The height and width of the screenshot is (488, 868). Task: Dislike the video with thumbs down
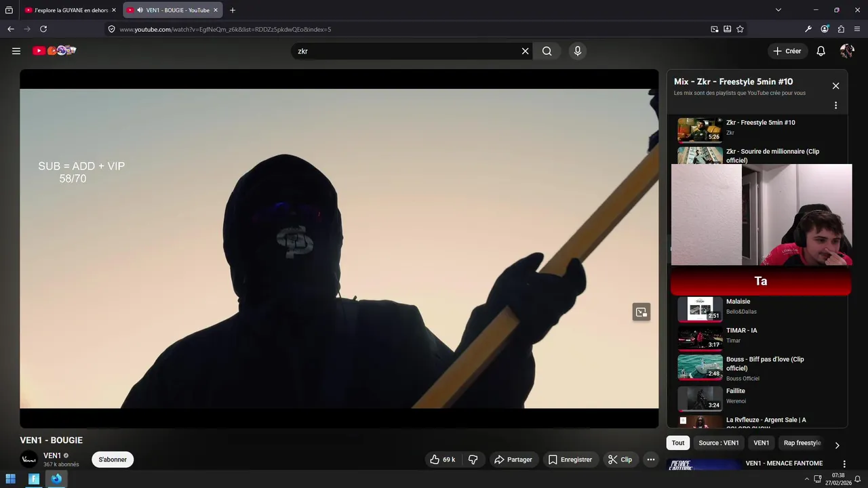(473, 460)
